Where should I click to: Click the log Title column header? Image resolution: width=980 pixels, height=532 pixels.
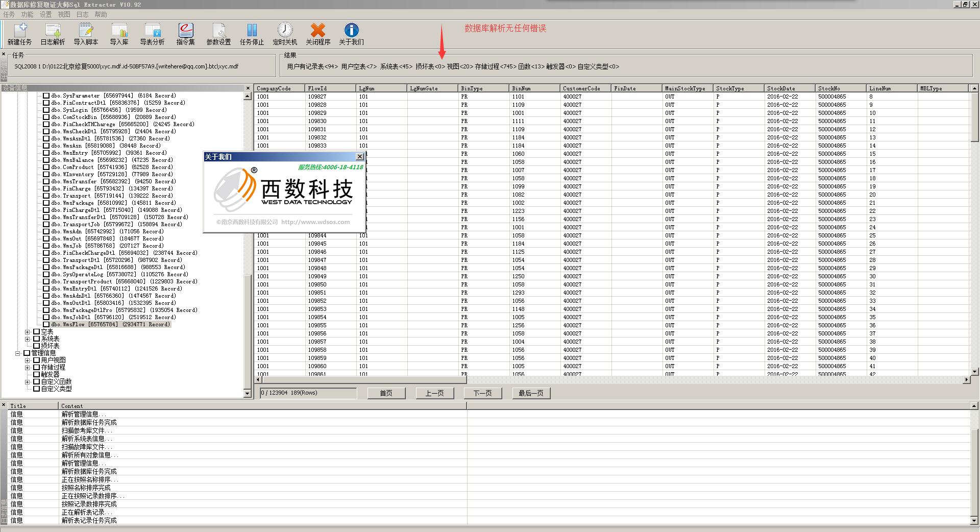[33, 406]
